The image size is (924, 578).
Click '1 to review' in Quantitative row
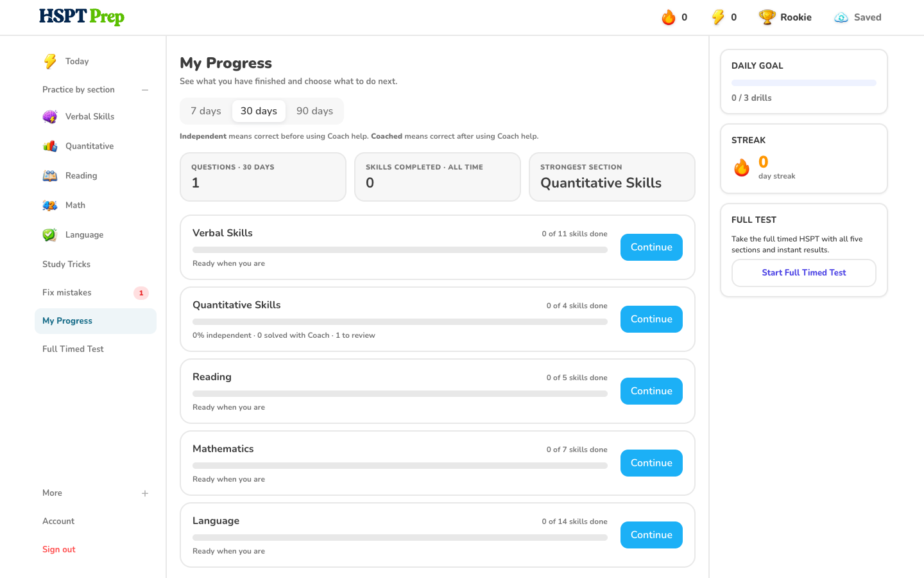355,335
